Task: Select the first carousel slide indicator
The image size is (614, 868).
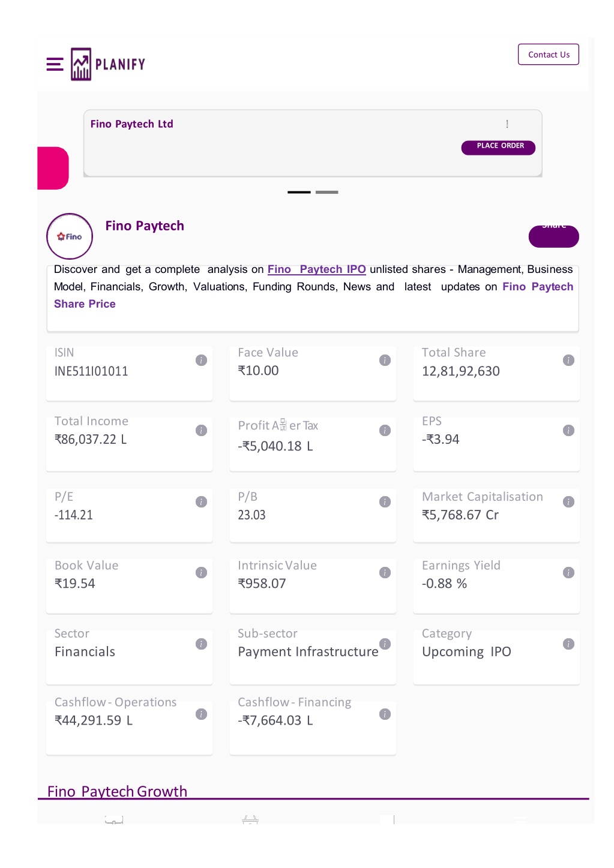Action: tap(299, 192)
